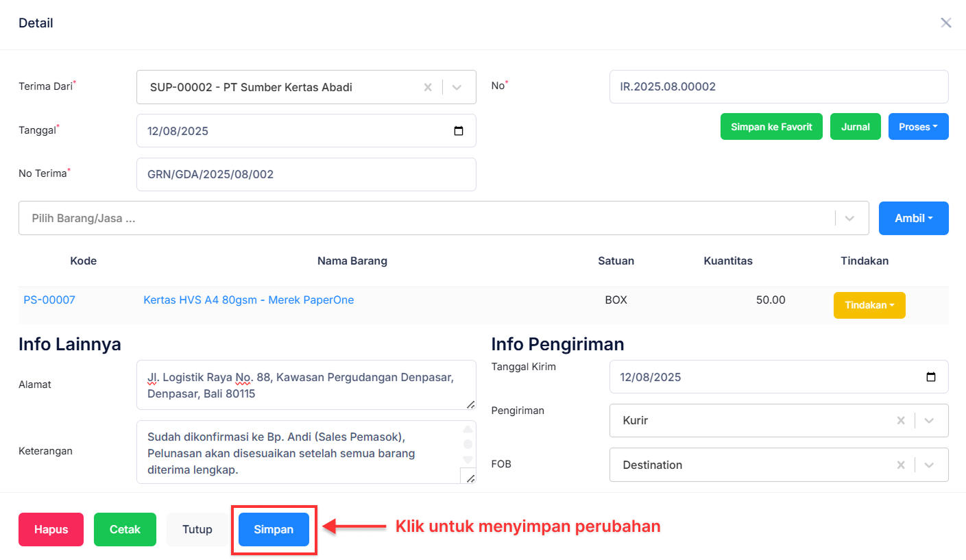The height and width of the screenshot is (560, 966).
Task: Click the Pilih Barang/Jasa search field
Action: point(274,218)
